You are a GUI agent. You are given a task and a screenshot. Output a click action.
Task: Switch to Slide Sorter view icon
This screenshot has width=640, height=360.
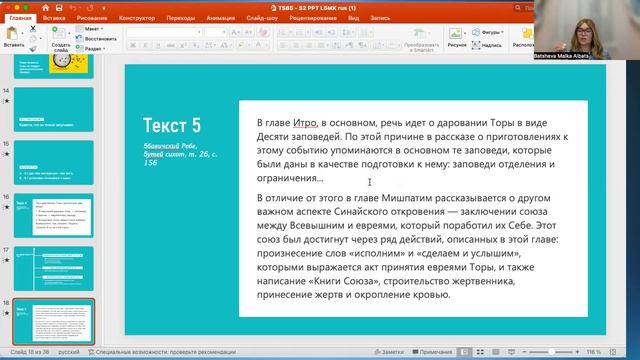click(x=480, y=352)
